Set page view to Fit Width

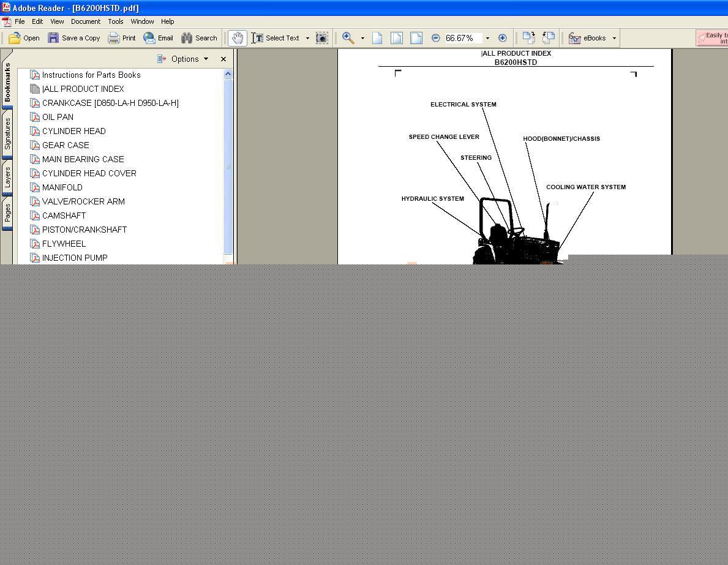[416, 38]
